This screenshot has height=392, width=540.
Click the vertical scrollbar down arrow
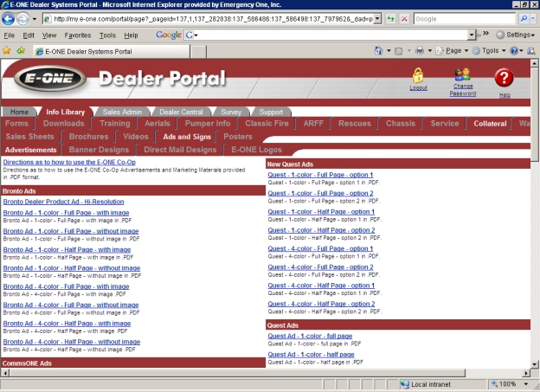(x=534, y=363)
